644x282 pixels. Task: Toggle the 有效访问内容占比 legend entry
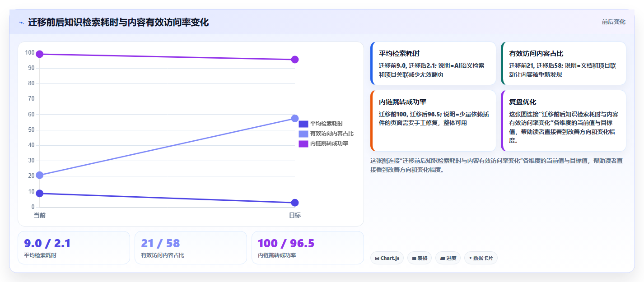(x=326, y=134)
